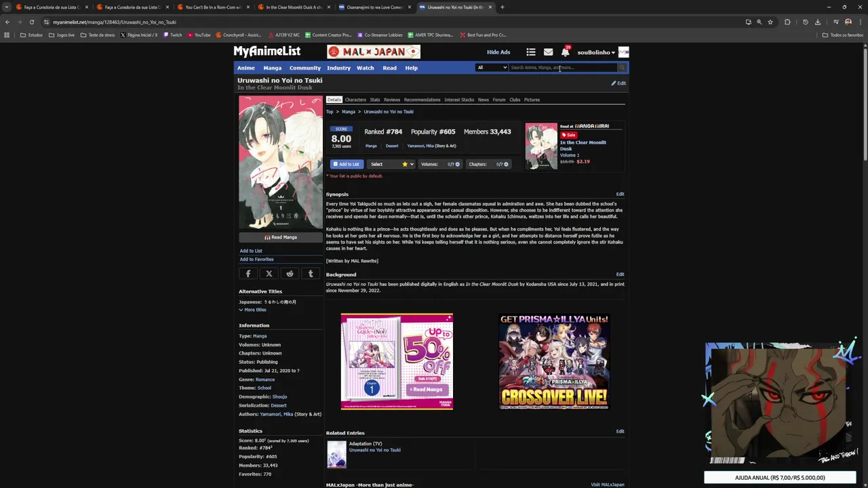Open the related adaptation Uruwashi no Yoi no Tsuki

click(374, 450)
